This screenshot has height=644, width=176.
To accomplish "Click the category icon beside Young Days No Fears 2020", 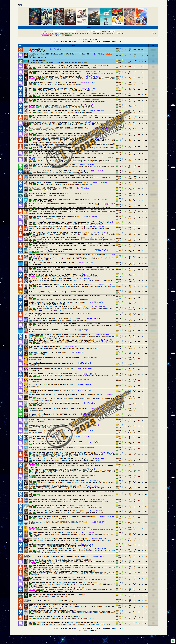I will coord(21,134).
